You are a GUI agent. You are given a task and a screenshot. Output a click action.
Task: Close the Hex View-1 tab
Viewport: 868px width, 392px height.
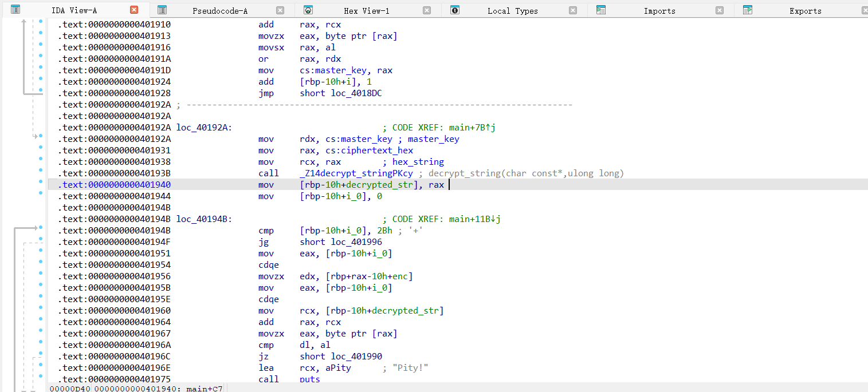tap(427, 10)
